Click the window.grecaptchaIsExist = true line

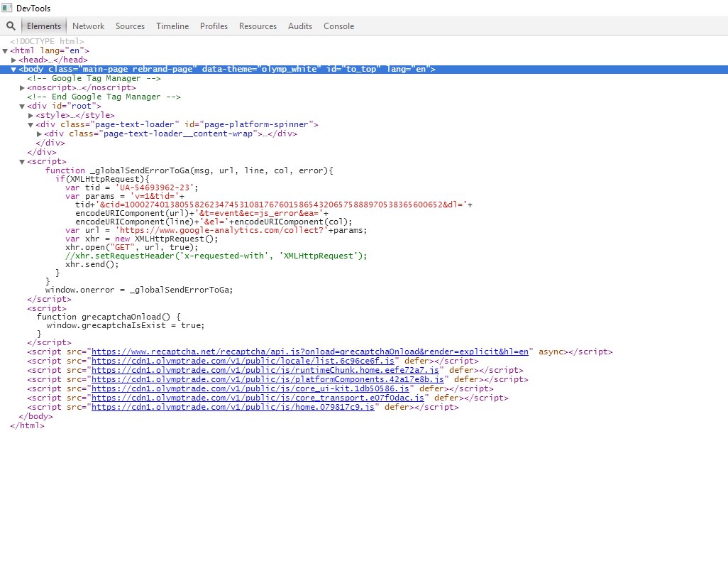(x=126, y=325)
